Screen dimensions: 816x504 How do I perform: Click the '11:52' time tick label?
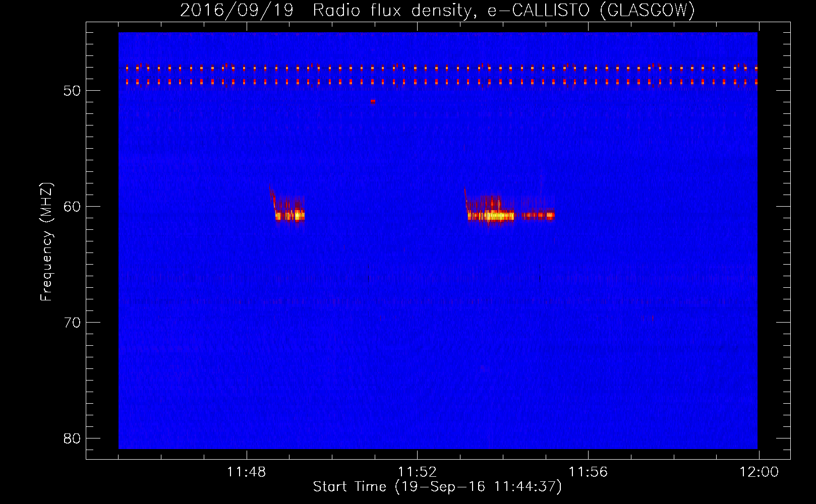[x=417, y=472]
